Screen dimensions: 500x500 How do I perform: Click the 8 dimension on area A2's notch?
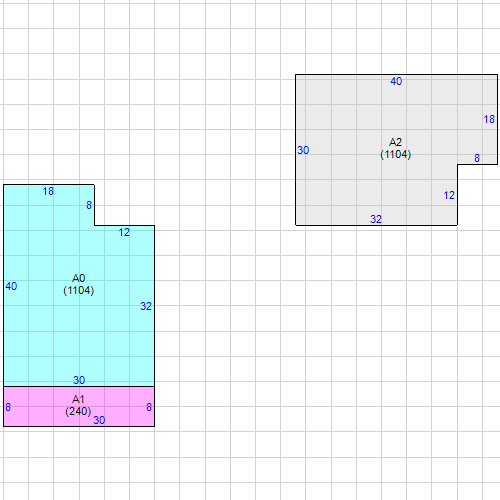tap(477, 158)
